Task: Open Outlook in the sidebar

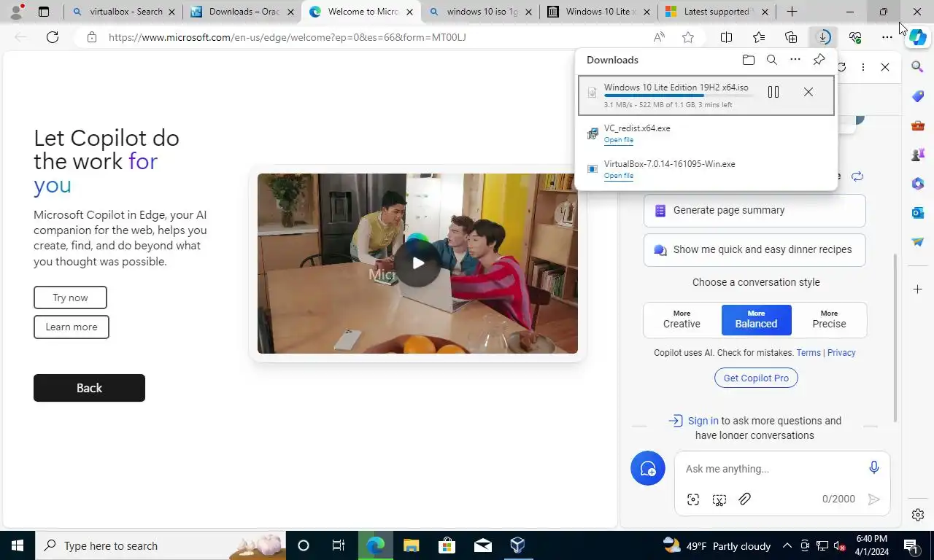Action: click(x=918, y=213)
